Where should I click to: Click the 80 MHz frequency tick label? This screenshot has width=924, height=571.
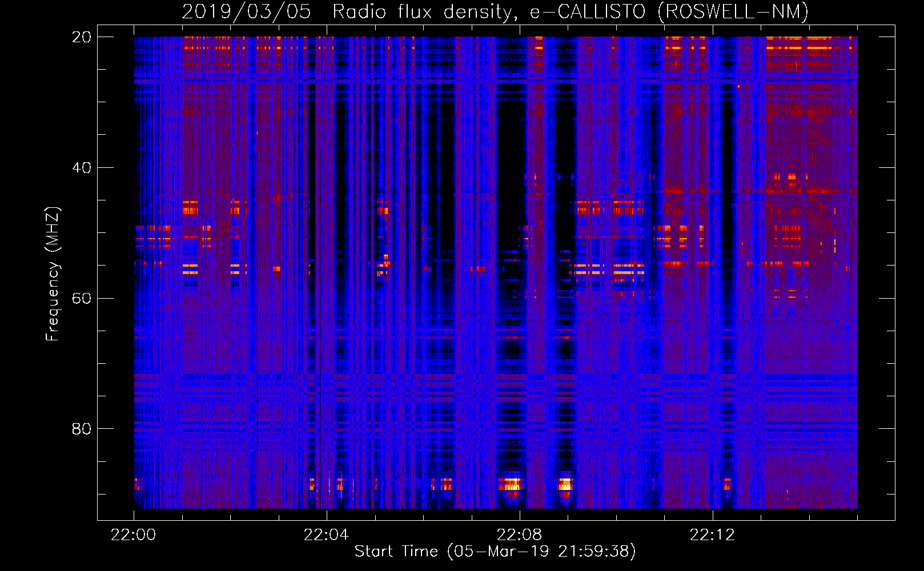point(82,429)
